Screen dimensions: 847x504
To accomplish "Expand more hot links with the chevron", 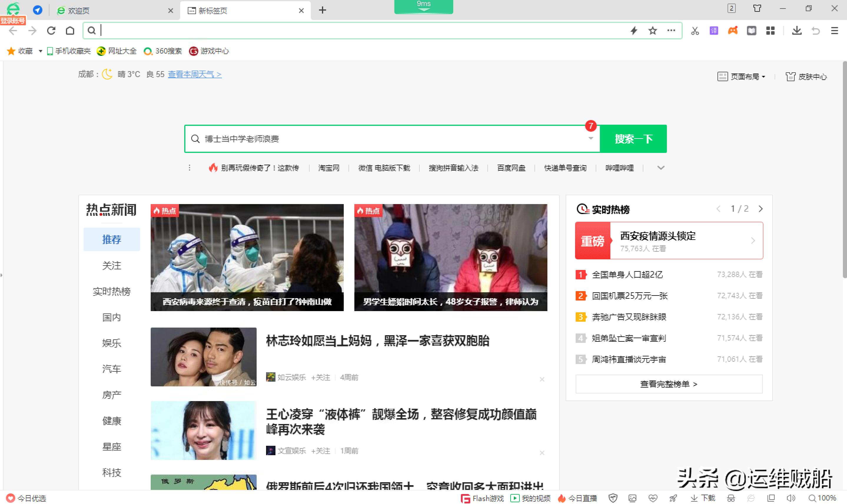I will tap(660, 167).
